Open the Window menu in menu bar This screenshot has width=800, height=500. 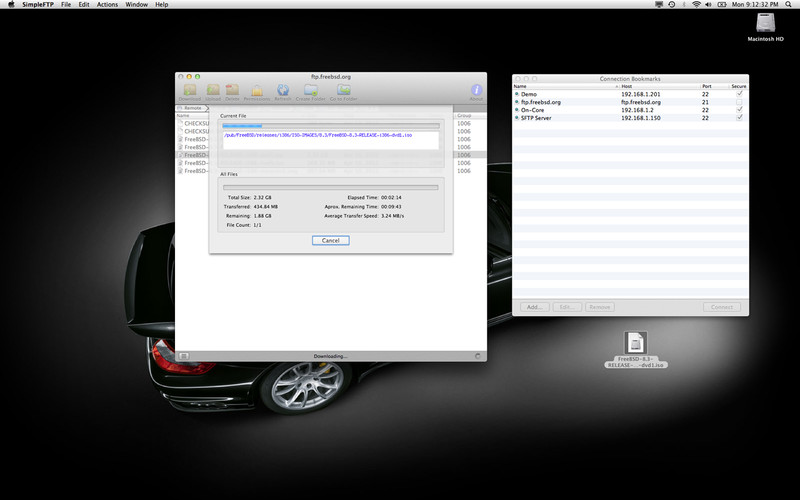coord(136,5)
